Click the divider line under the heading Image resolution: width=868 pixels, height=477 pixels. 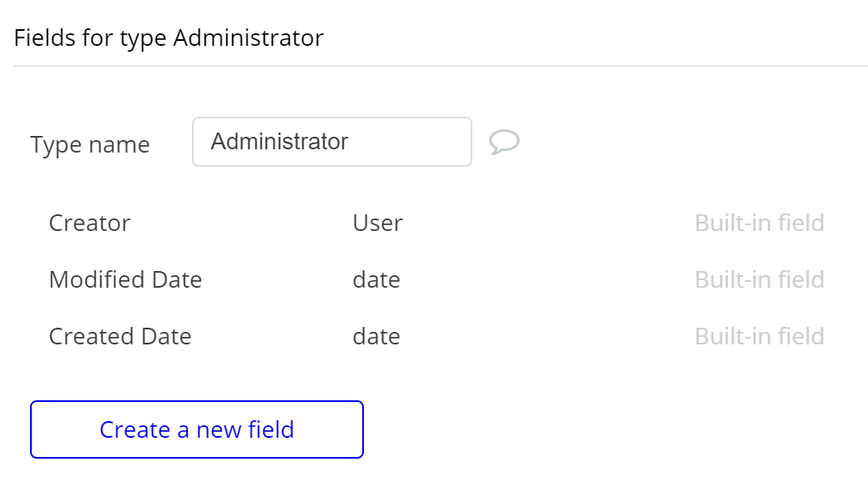click(441, 65)
